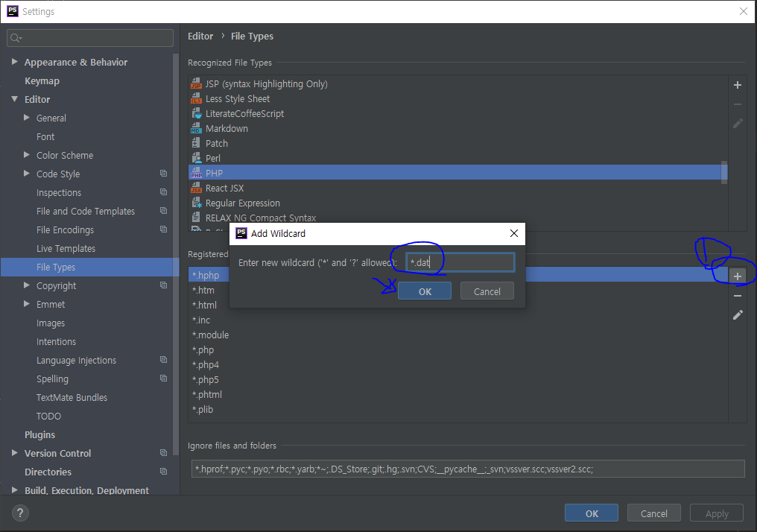Click the recognized file types list scrollbar

coord(724,172)
